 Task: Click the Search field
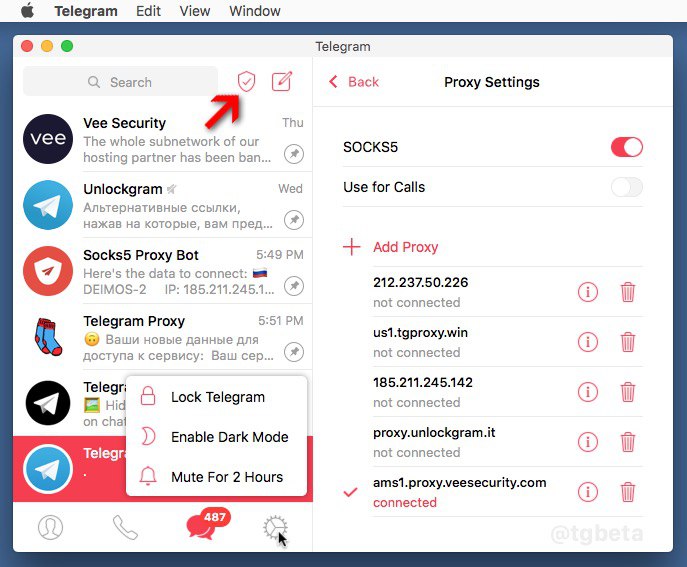click(120, 82)
